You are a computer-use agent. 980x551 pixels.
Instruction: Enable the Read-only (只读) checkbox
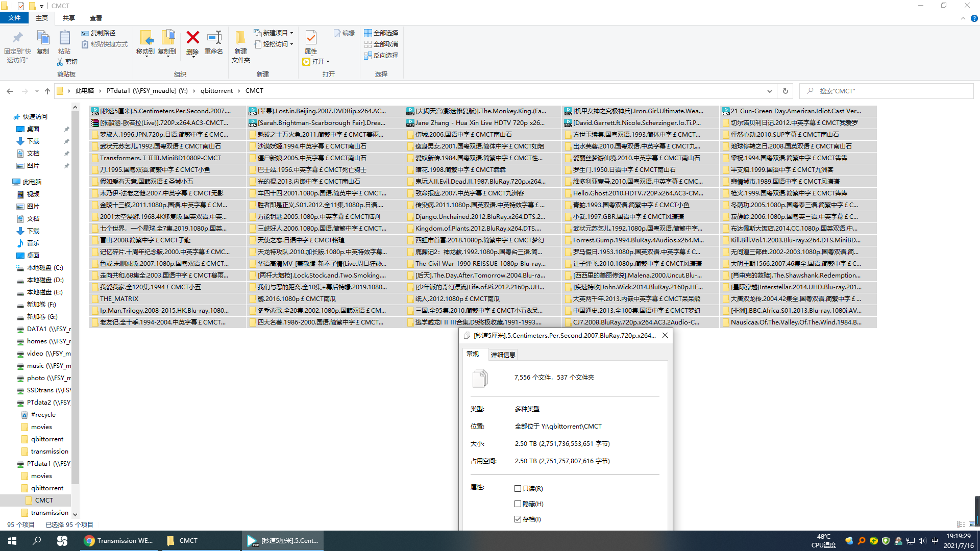coord(518,488)
